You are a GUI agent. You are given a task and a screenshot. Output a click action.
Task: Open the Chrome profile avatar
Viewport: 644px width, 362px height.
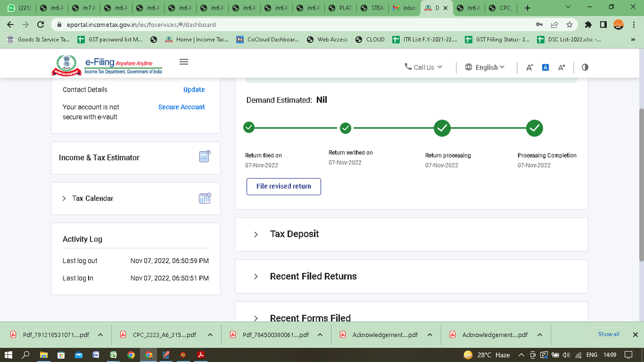(x=619, y=25)
